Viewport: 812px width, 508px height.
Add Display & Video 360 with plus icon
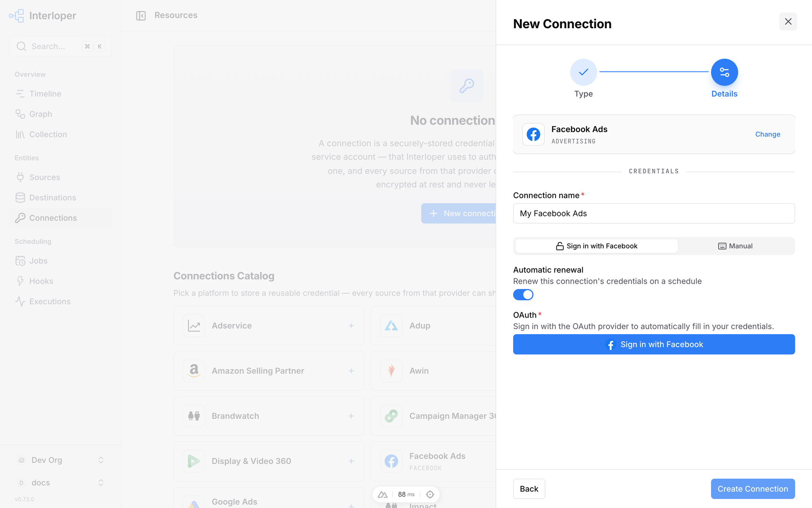pos(351,461)
